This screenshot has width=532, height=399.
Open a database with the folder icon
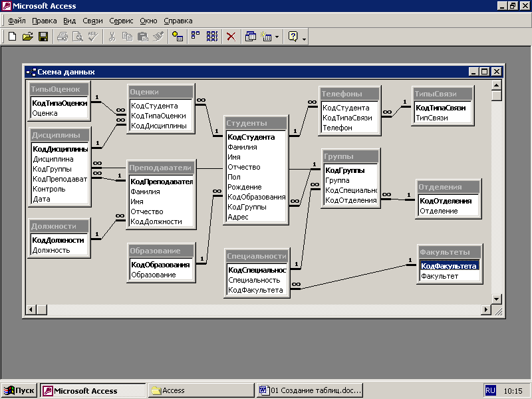click(x=27, y=37)
